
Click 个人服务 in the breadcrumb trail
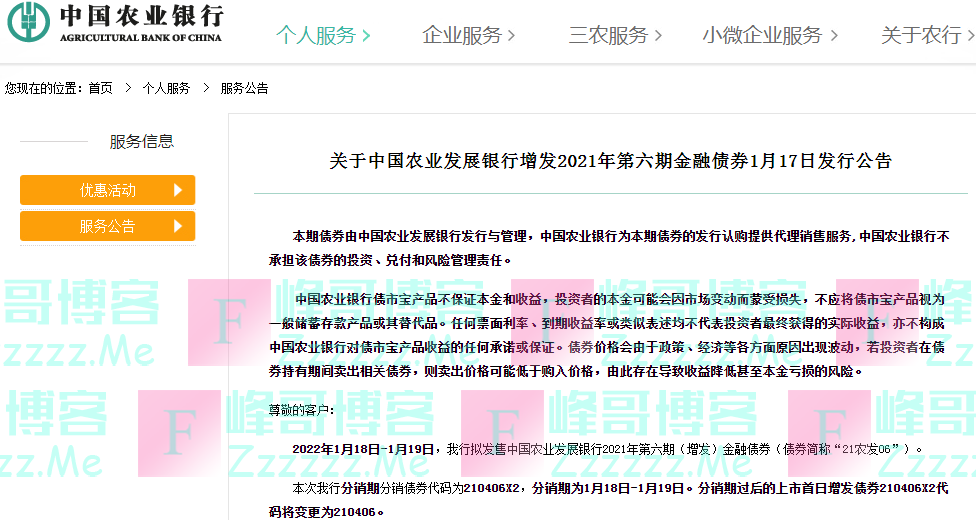(x=166, y=88)
